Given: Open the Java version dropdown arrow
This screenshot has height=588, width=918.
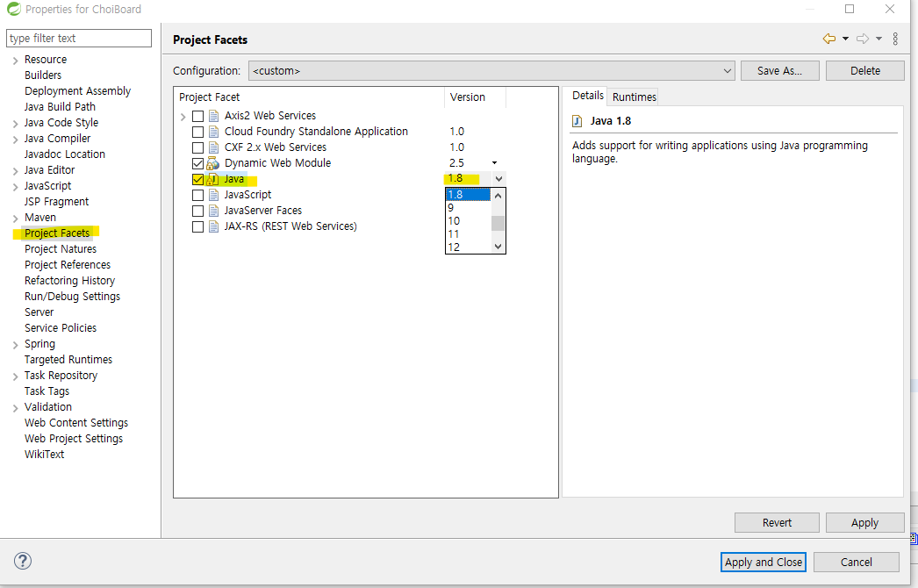Looking at the screenshot, I should pyautogui.click(x=498, y=179).
